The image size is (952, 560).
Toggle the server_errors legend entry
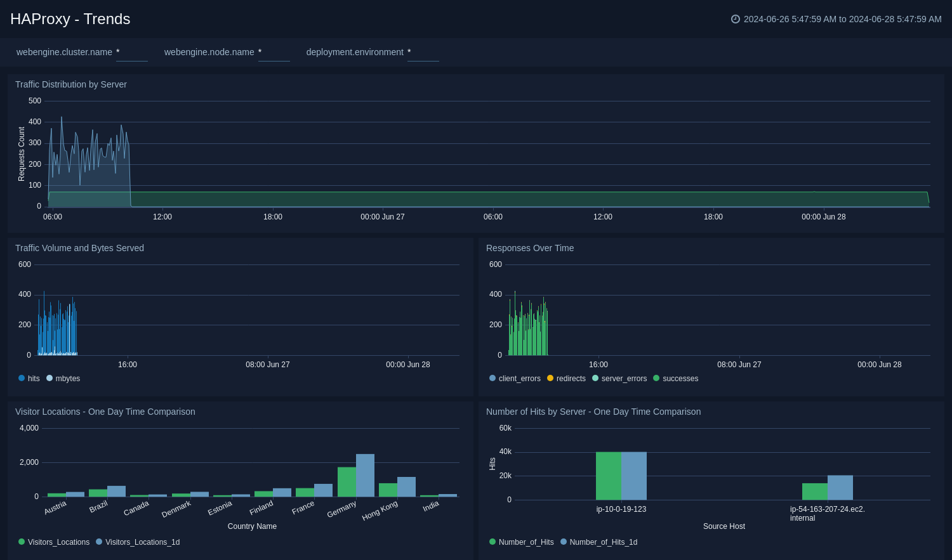point(619,379)
